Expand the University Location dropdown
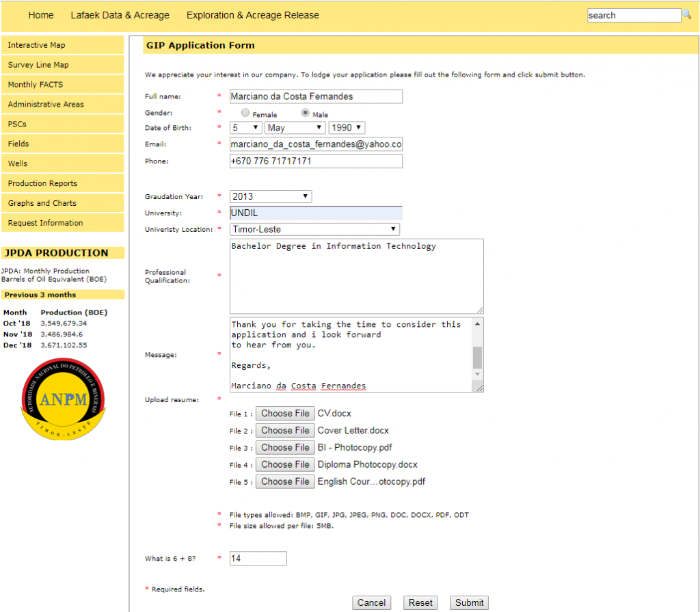The image size is (700, 612). (x=314, y=230)
